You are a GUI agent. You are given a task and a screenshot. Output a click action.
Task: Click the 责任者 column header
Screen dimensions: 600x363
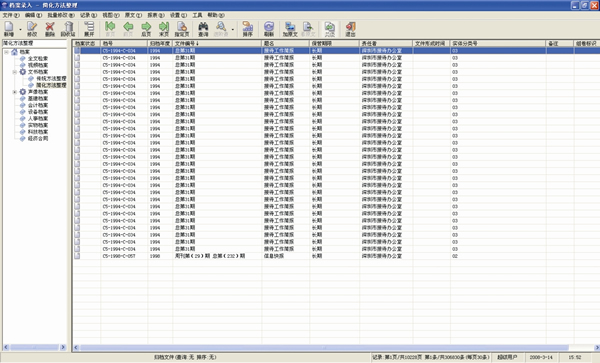[386, 44]
